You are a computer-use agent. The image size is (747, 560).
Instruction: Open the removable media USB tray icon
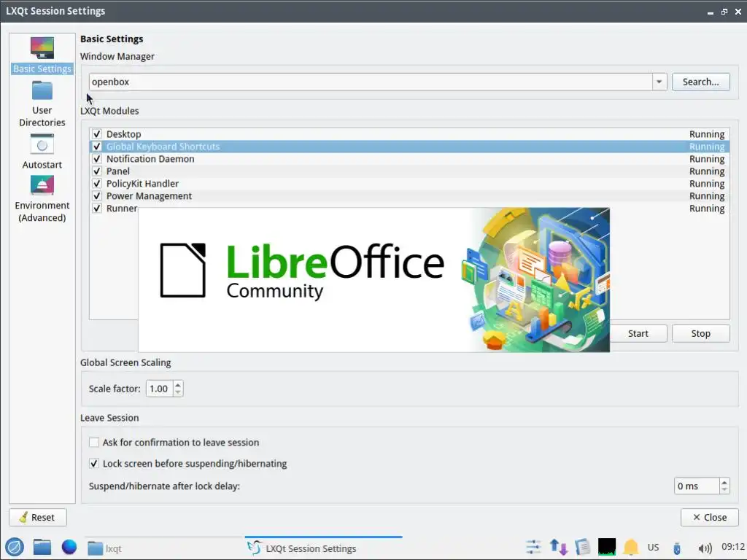[x=676, y=548]
